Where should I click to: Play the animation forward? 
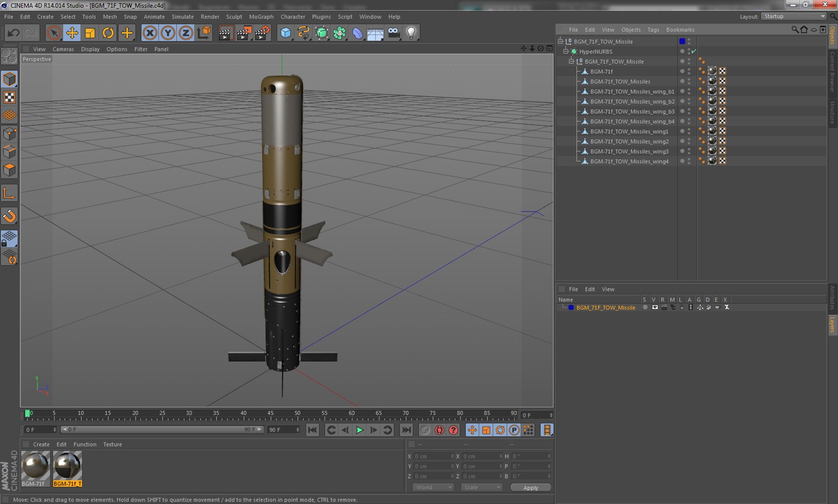359,430
